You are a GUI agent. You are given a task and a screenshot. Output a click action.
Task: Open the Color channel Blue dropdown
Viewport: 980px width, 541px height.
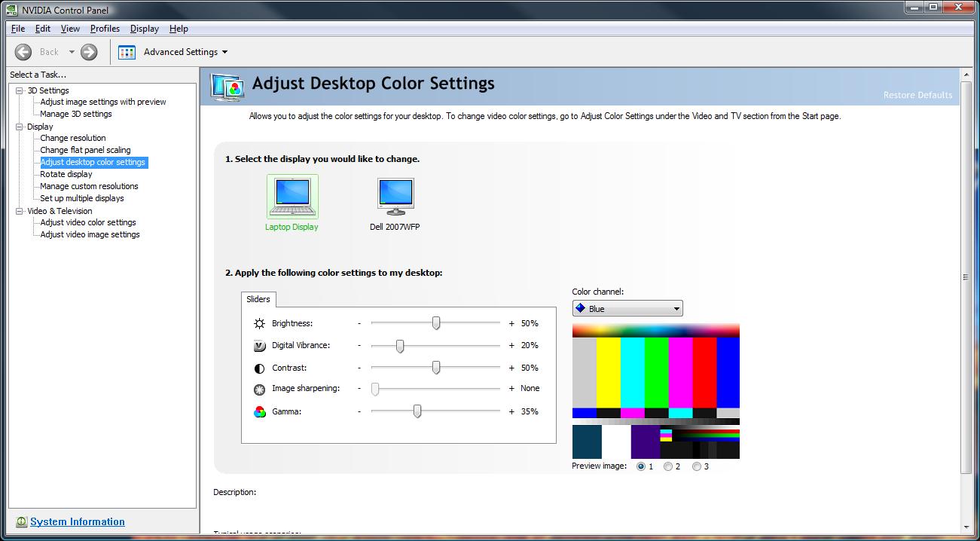click(x=627, y=308)
